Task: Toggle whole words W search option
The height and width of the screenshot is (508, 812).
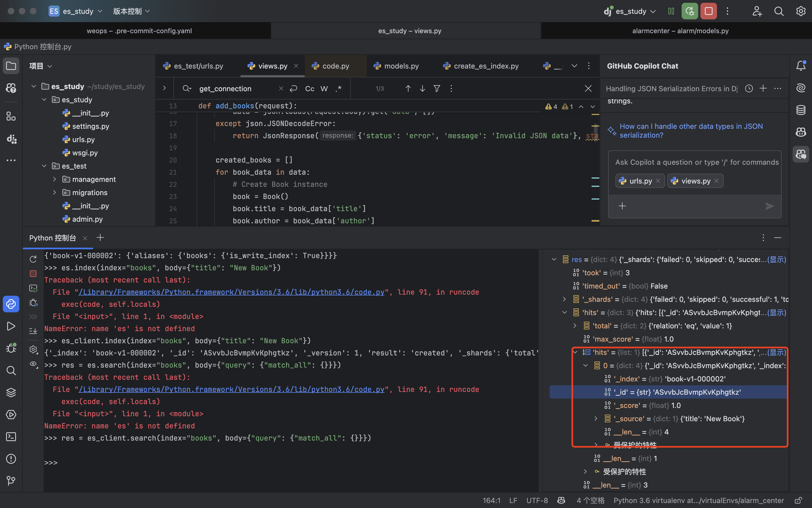Action: (x=324, y=88)
